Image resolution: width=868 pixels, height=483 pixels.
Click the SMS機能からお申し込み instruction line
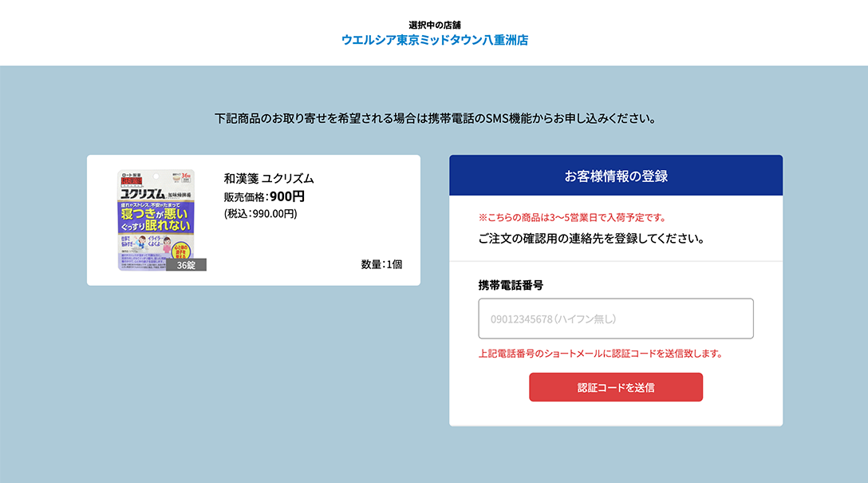(435, 118)
